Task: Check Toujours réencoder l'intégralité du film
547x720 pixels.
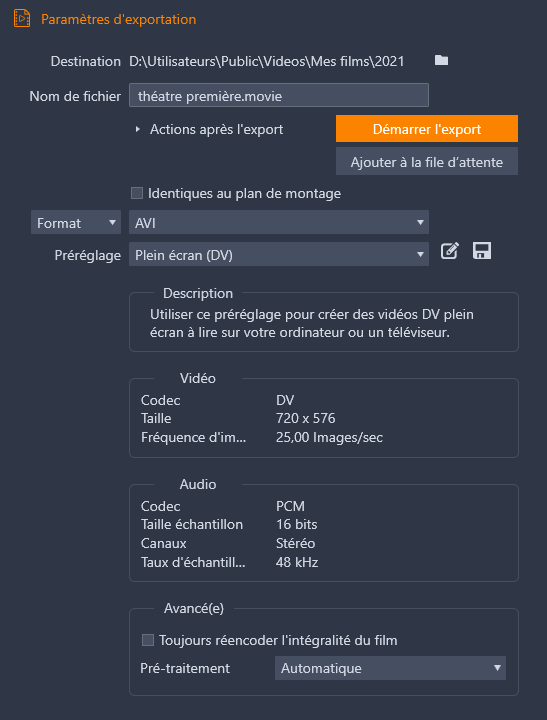Action: (147, 640)
